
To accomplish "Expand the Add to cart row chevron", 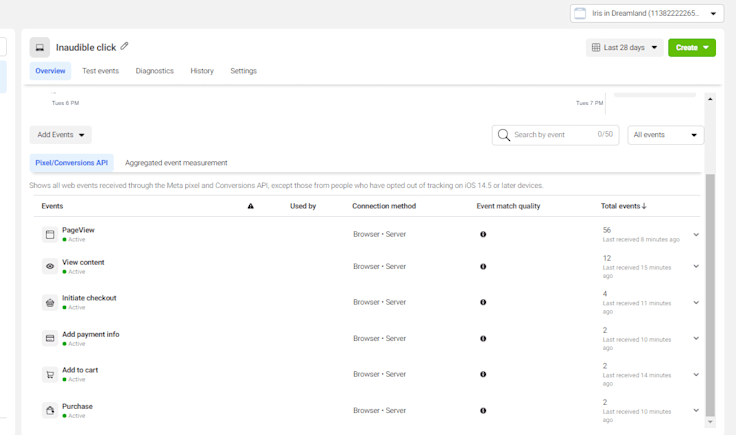I will 696,374.
